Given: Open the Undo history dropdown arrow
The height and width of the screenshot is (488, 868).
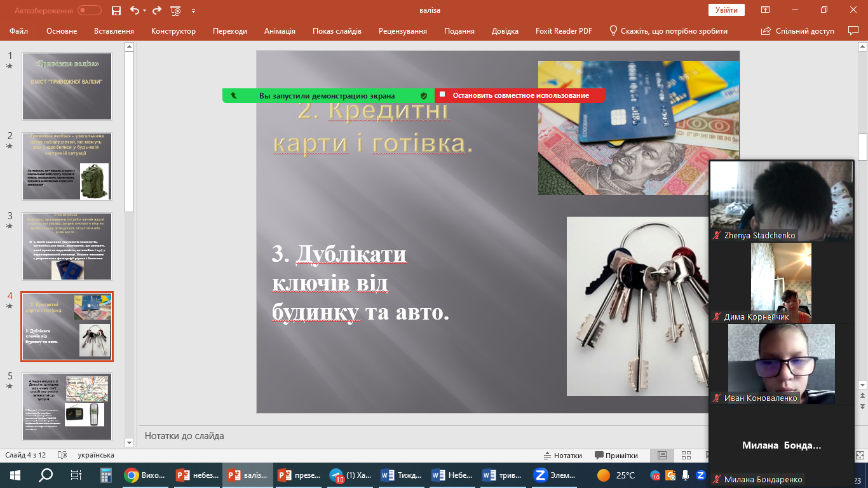Looking at the screenshot, I should (144, 11).
